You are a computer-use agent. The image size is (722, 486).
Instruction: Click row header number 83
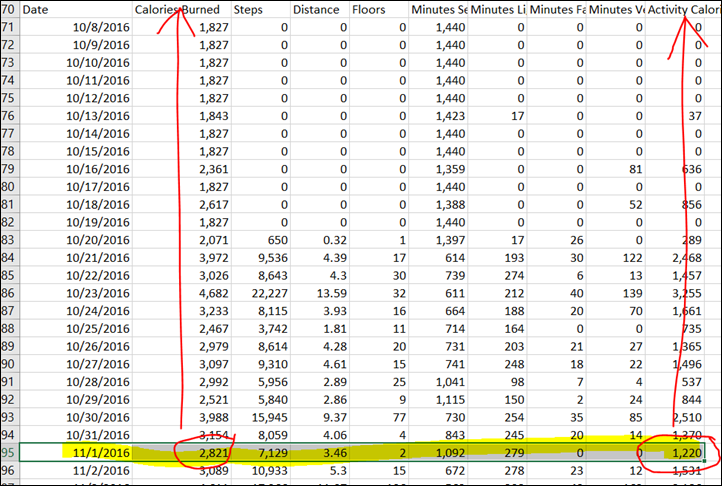9,240
